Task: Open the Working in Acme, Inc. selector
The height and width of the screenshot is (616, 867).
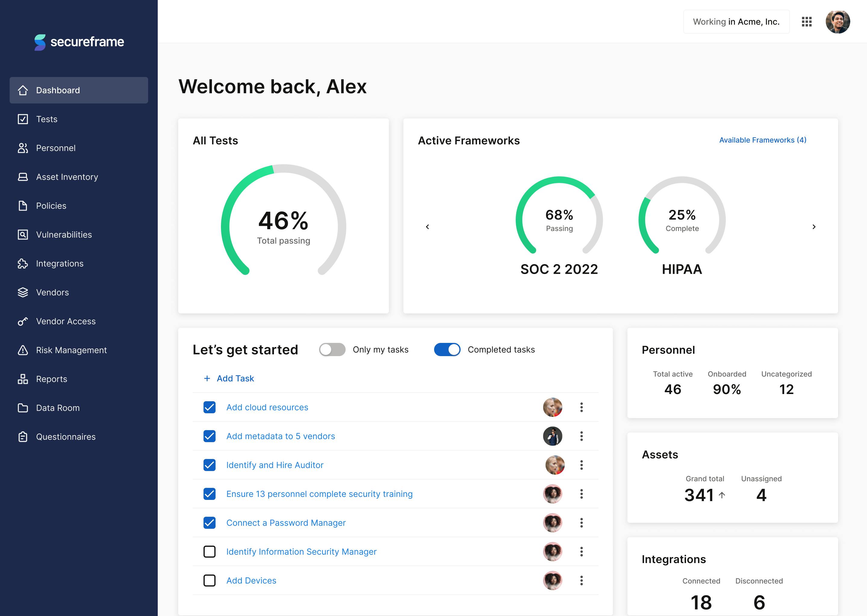Action: pyautogui.click(x=736, y=22)
